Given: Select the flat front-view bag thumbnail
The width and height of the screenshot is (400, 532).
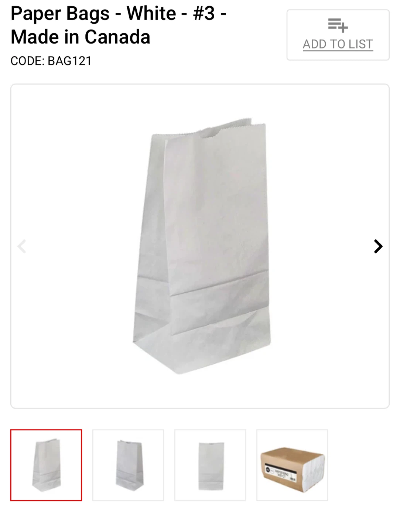Looking at the screenshot, I should tap(210, 465).
